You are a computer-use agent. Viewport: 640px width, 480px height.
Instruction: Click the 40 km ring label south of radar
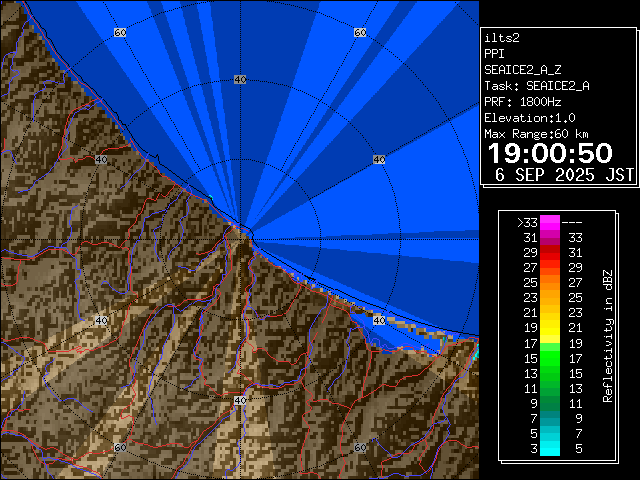240,400
